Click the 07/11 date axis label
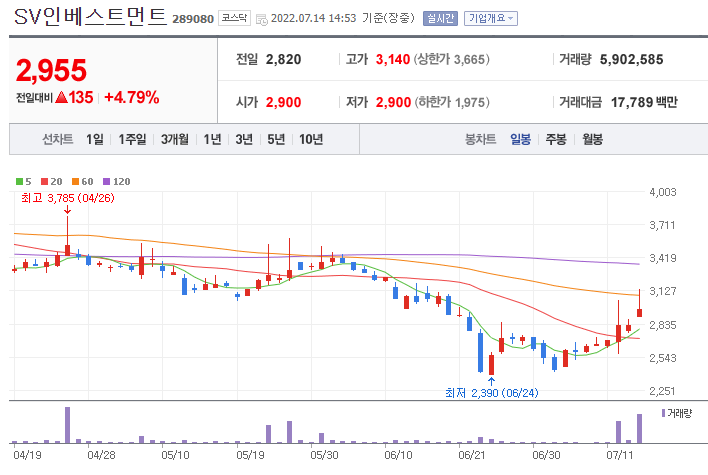 (620, 455)
